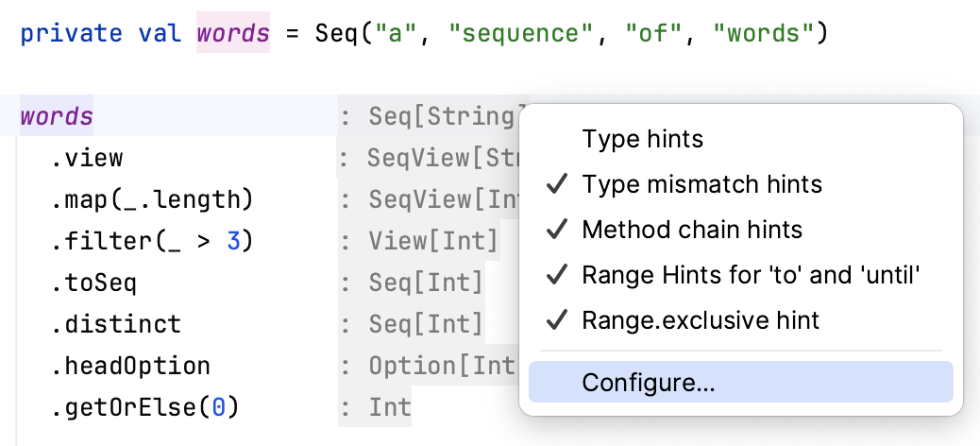
Task: Click the 'words' variable in the declaration
Action: (x=233, y=34)
